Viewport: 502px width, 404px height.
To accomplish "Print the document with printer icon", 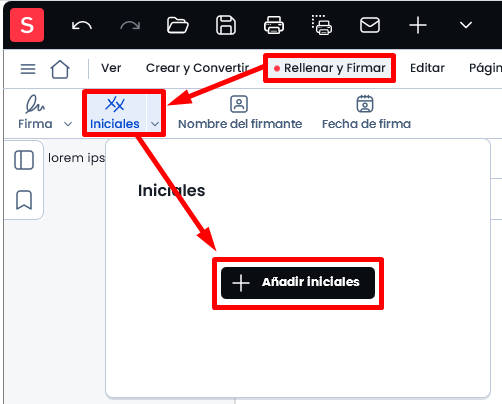I will click(274, 25).
